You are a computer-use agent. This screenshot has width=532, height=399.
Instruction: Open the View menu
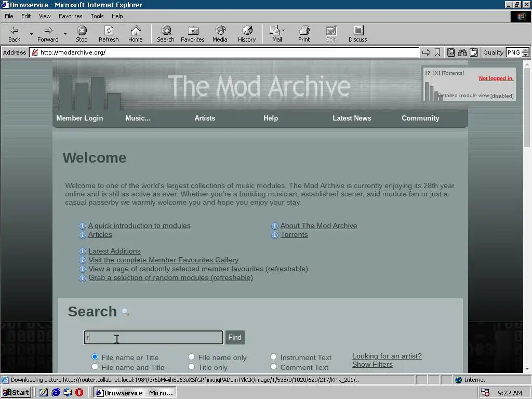(45, 16)
